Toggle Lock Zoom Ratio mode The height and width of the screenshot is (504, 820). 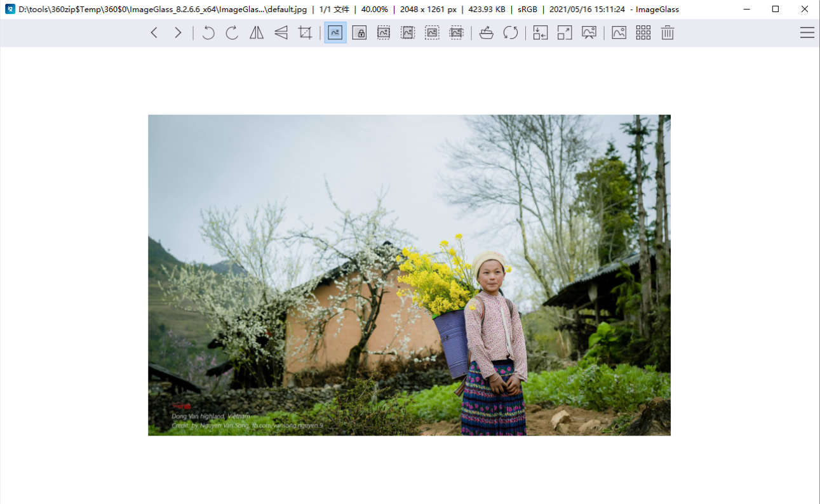coord(360,33)
